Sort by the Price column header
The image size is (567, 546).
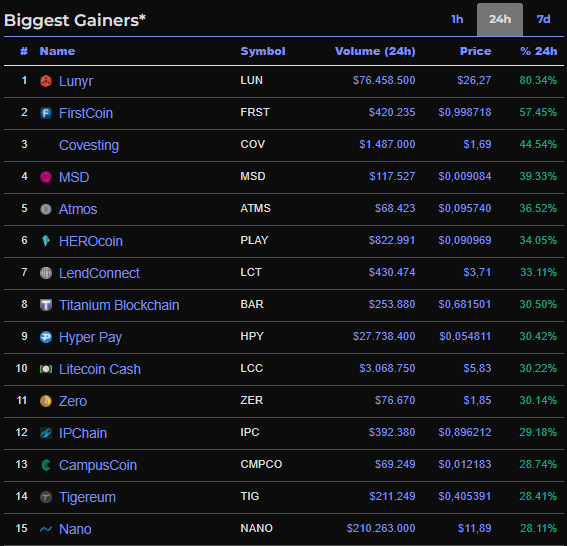point(475,51)
